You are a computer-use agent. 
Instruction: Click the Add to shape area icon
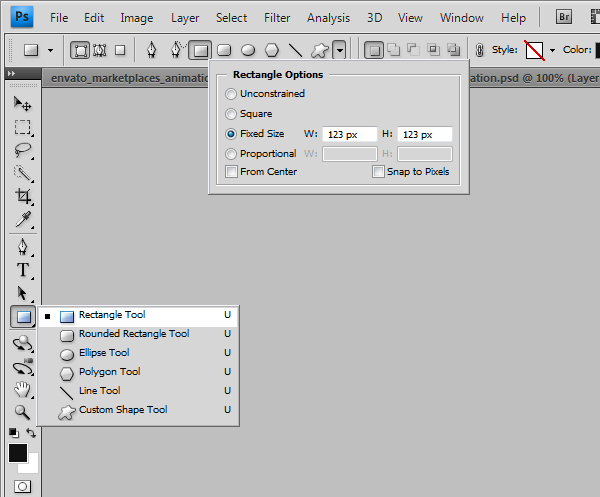[x=394, y=49]
